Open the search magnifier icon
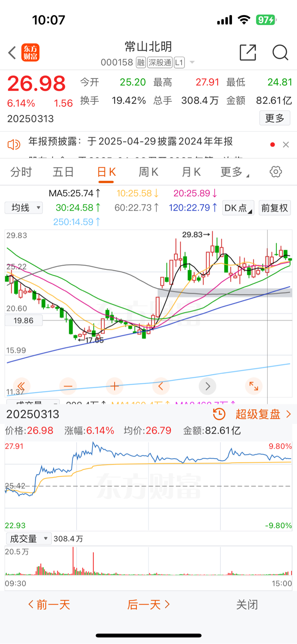 click(x=280, y=52)
